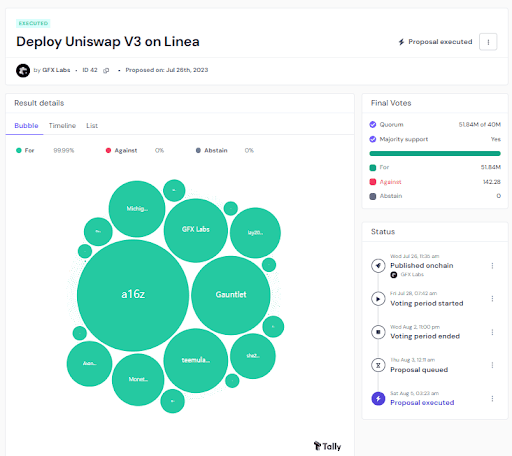This screenshot has width=512, height=456.
Task: Click the Majority support checkmark indicator
Action: pyautogui.click(x=373, y=139)
